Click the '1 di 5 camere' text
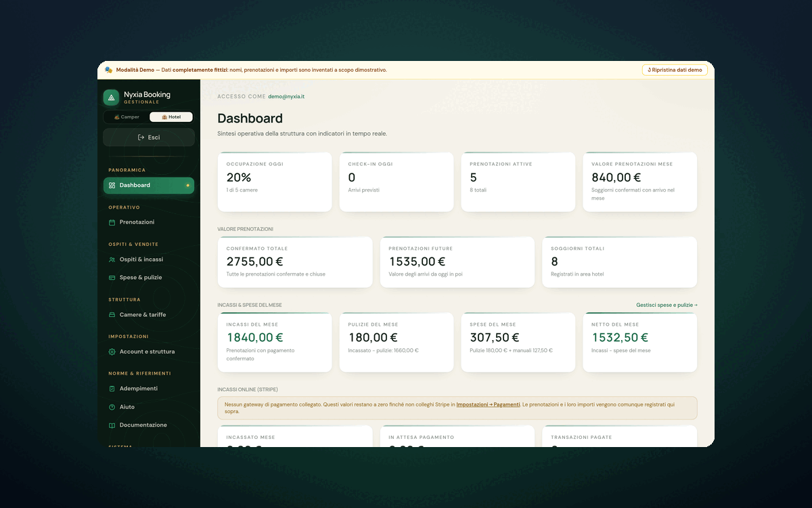This screenshot has height=508, width=812. [242, 190]
